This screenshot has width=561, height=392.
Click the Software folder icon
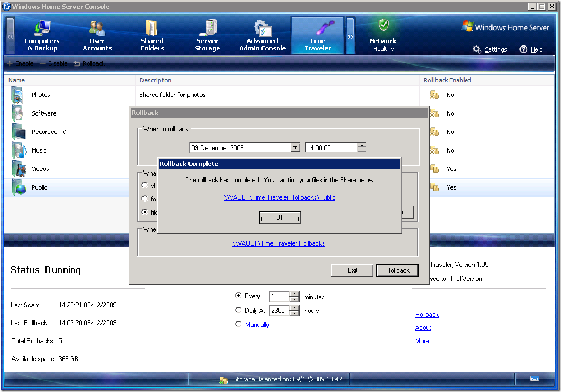pyautogui.click(x=17, y=113)
